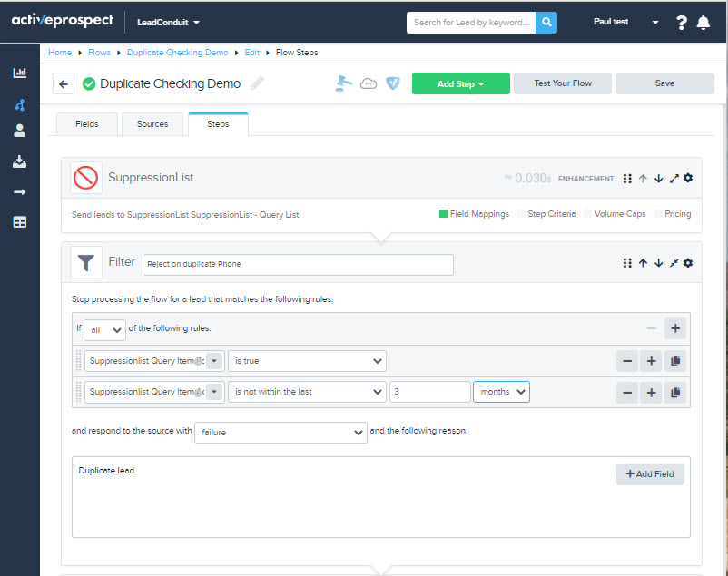Select the Steps tab
The width and height of the screenshot is (728, 576).
click(218, 124)
